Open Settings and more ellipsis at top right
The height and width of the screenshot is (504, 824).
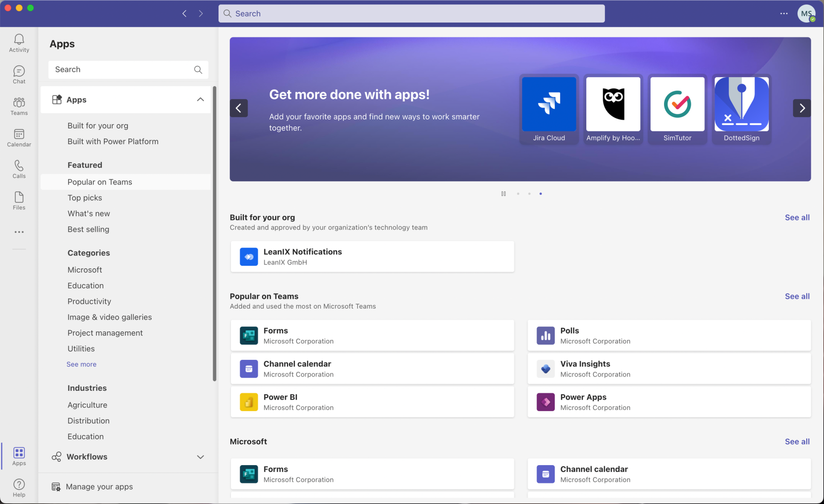click(x=784, y=13)
